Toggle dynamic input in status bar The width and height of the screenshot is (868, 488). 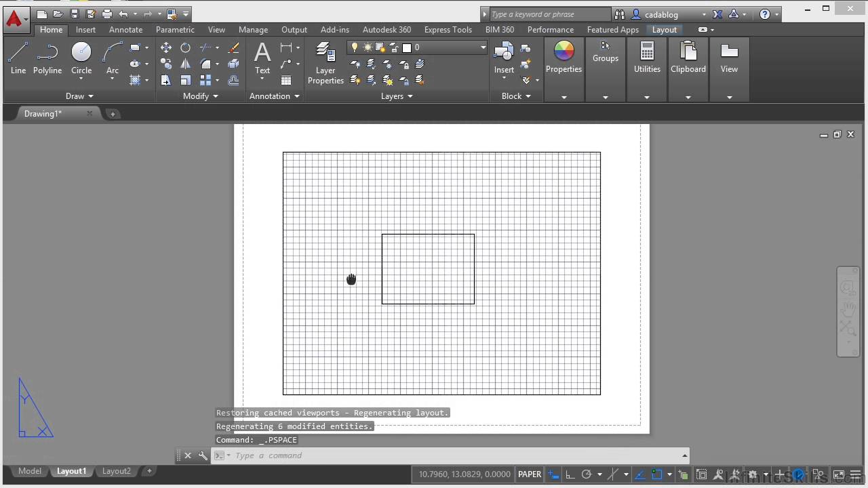(554, 474)
